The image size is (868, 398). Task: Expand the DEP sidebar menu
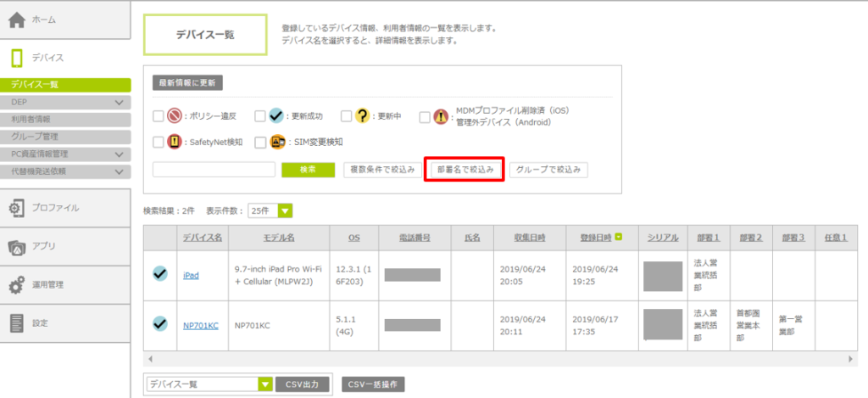pos(119,102)
